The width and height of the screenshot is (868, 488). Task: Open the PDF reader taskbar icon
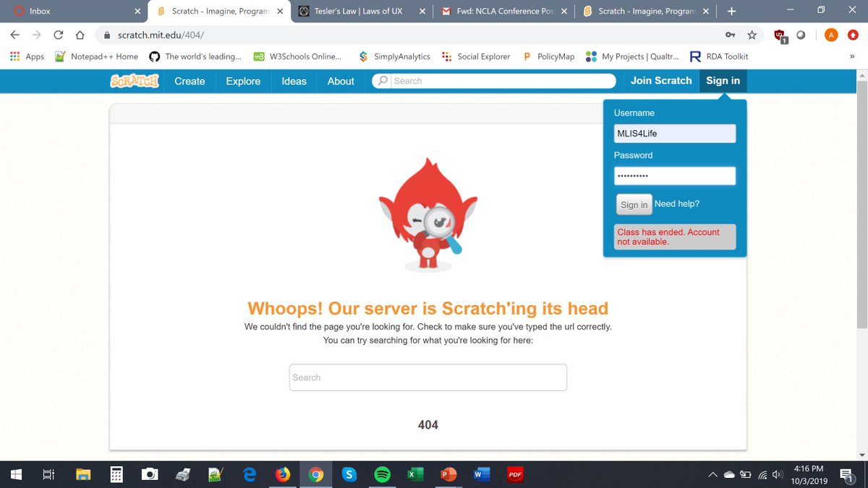(x=515, y=474)
